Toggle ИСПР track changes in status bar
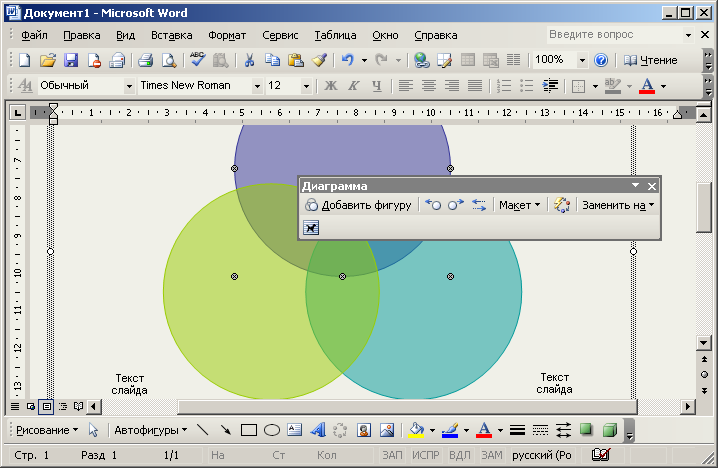 point(425,455)
